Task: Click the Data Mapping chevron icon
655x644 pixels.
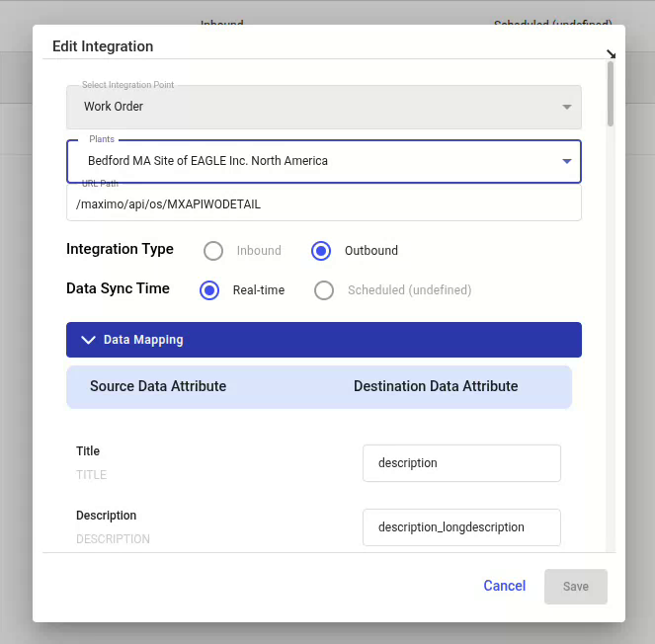Action: point(88,340)
